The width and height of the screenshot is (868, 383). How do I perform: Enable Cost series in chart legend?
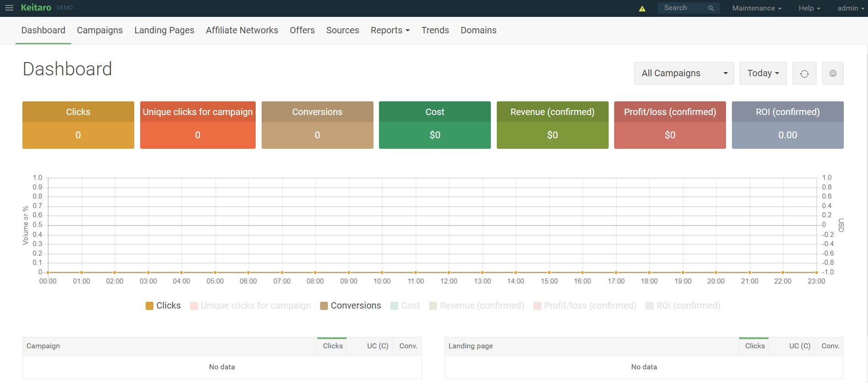coord(405,306)
